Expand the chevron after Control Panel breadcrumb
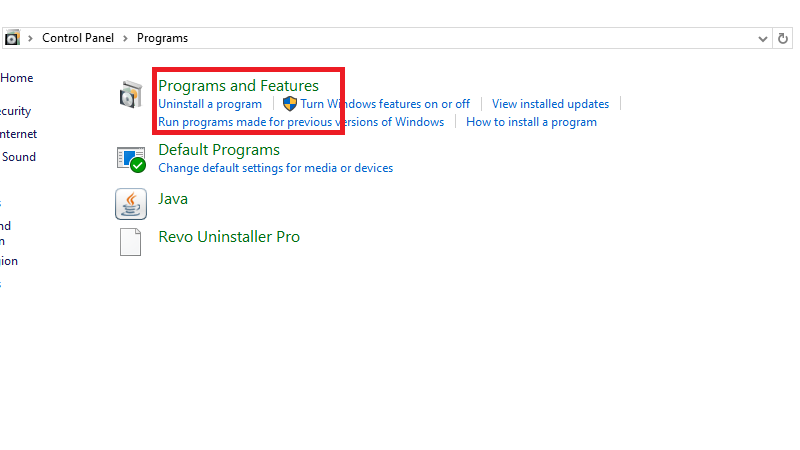This screenshot has width=800, height=450. (x=126, y=38)
